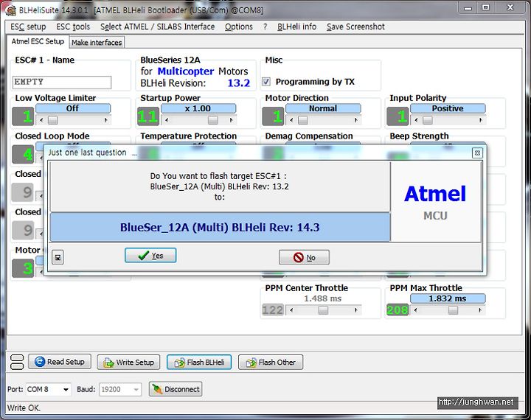Click the Disconnect button
This screenshot has height=420, width=531.
[x=176, y=389]
